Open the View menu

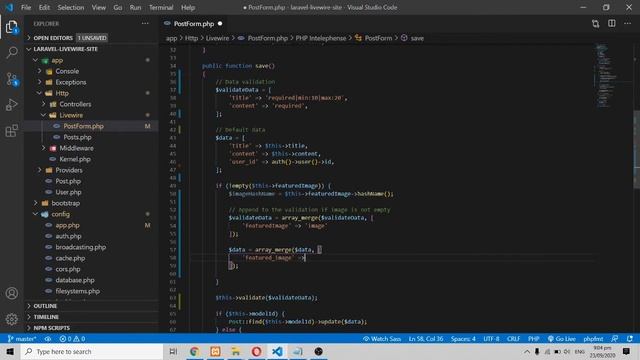tap(98, 7)
